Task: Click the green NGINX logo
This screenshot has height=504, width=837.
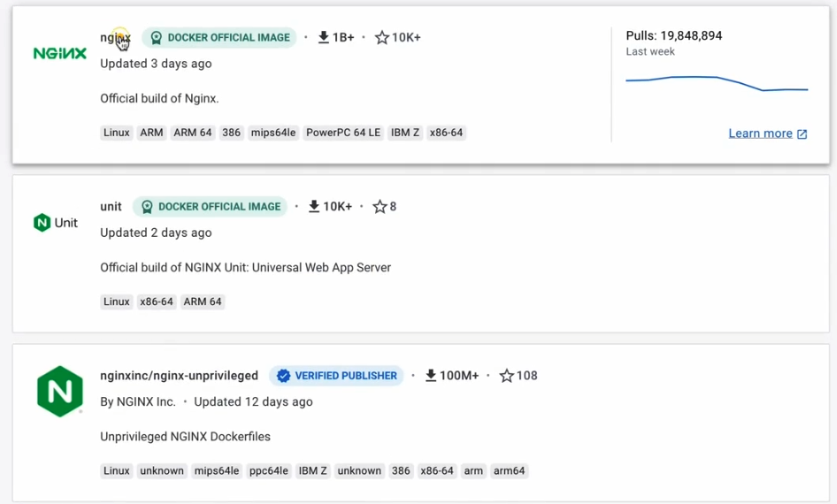Action: point(60,53)
